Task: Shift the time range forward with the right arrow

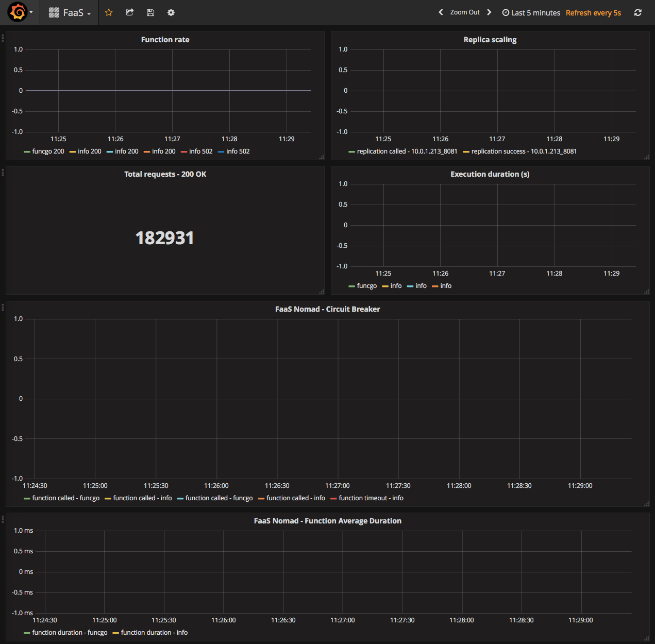Action: [x=489, y=12]
